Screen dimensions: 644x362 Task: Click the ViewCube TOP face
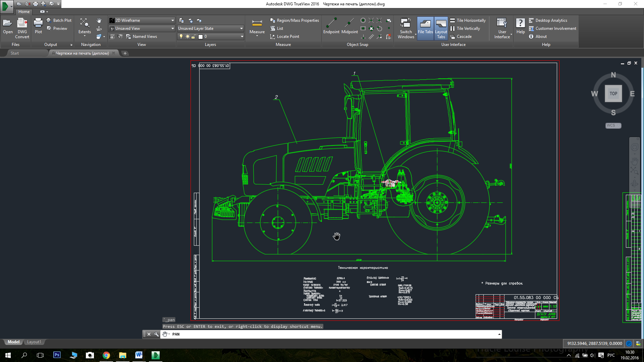point(613,94)
